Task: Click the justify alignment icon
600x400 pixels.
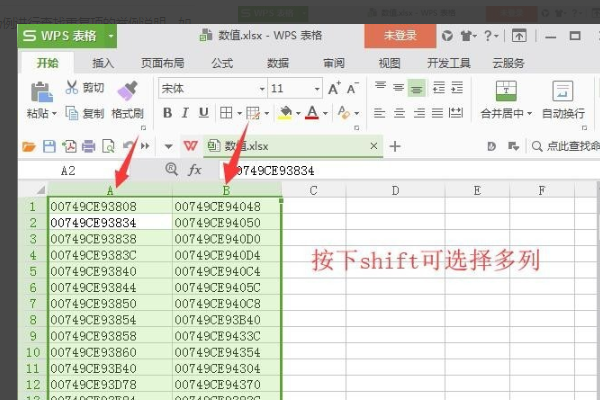Action: click(x=437, y=113)
